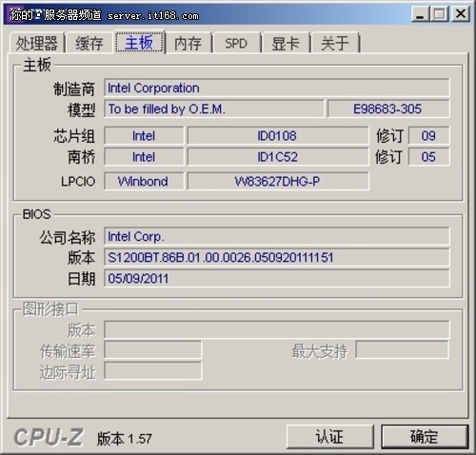Click chipset revision value 09
This screenshot has height=455, width=476.
click(x=428, y=136)
